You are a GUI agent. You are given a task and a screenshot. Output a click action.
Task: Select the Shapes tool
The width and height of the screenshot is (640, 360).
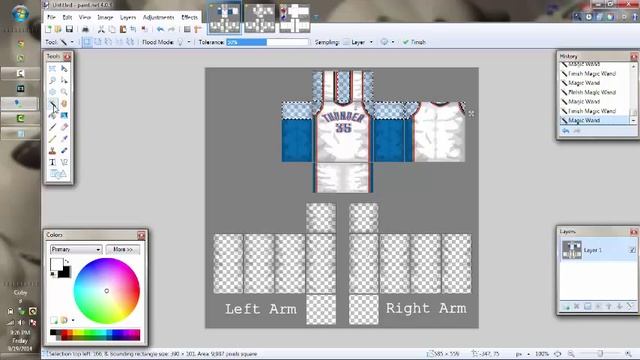(58, 174)
